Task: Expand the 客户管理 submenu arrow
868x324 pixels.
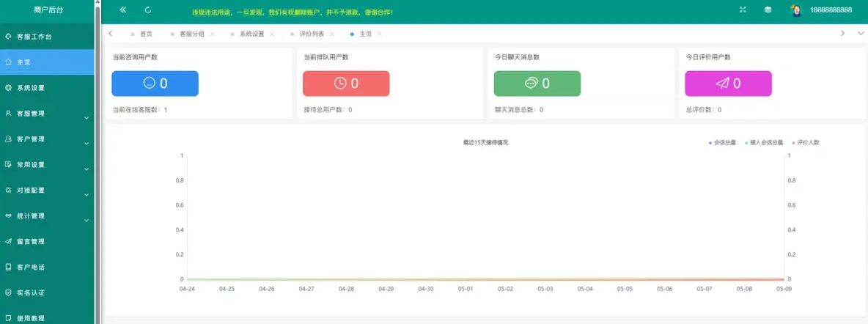Action: tap(87, 144)
